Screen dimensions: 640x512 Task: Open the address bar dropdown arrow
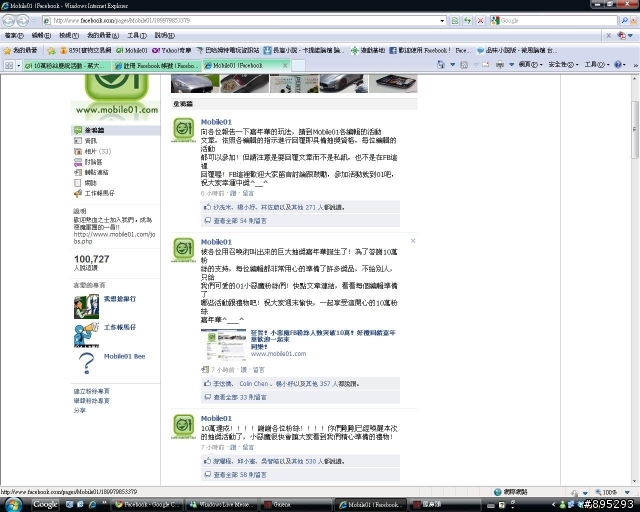(442, 20)
